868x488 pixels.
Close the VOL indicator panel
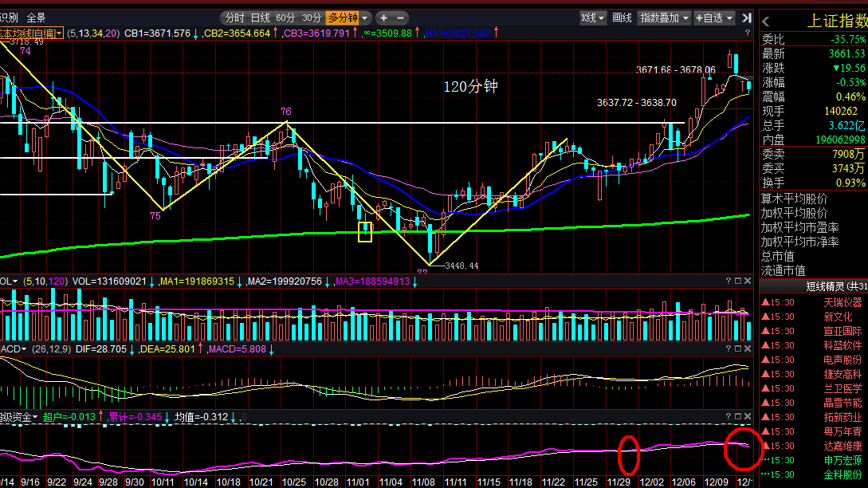click(x=748, y=281)
